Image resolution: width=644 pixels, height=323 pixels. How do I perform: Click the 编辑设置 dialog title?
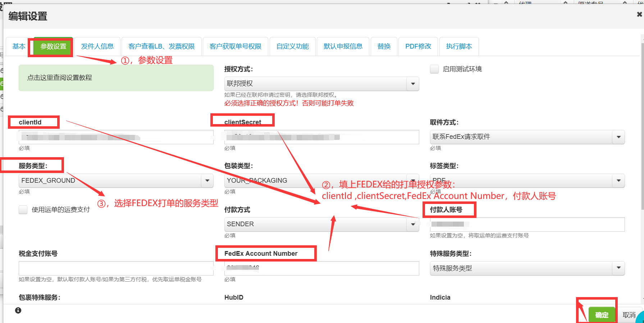pyautogui.click(x=28, y=16)
